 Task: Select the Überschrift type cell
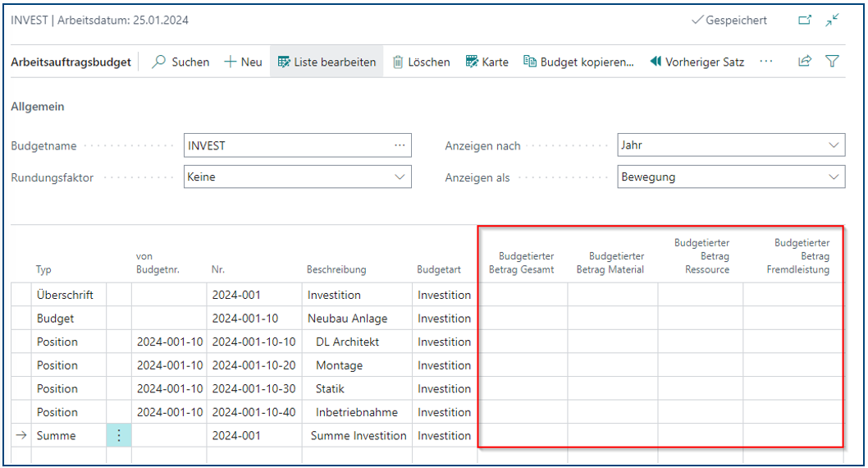[x=69, y=295]
